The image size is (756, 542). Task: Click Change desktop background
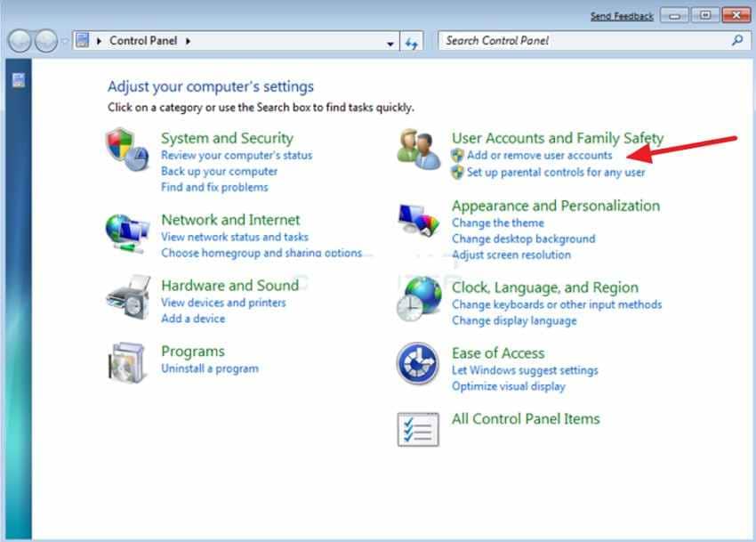click(524, 239)
